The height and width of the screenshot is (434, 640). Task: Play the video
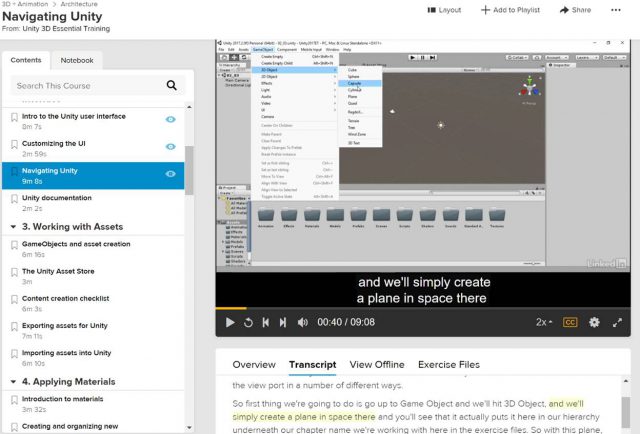point(230,323)
